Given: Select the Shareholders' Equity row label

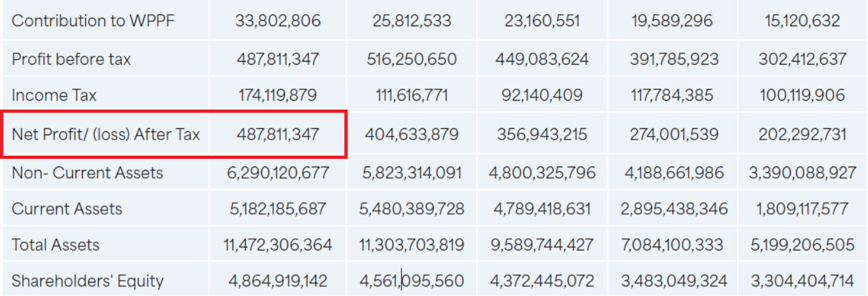Looking at the screenshot, I should click(88, 281).
